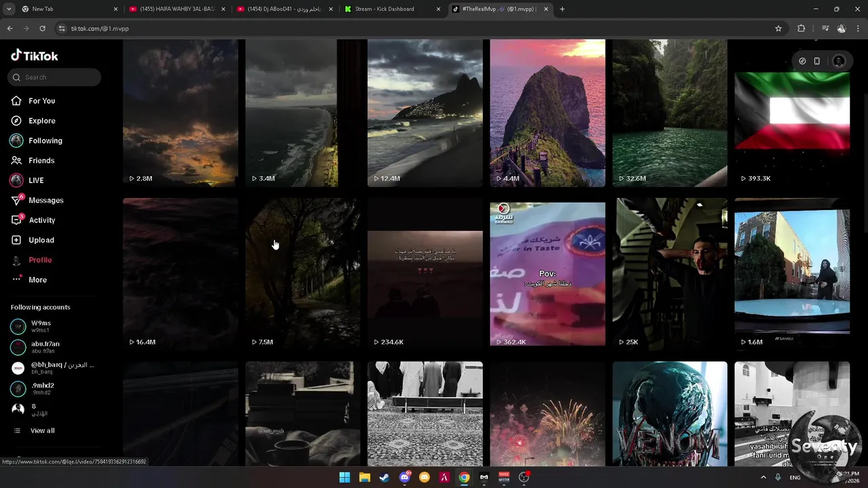Open Discord with notification badge
868x488 pixels.
pos(405,477)
